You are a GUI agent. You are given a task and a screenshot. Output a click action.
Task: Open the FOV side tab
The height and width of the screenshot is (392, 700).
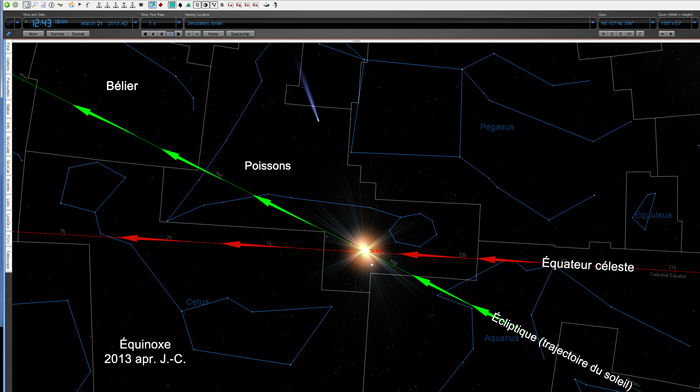coord(8,240)
